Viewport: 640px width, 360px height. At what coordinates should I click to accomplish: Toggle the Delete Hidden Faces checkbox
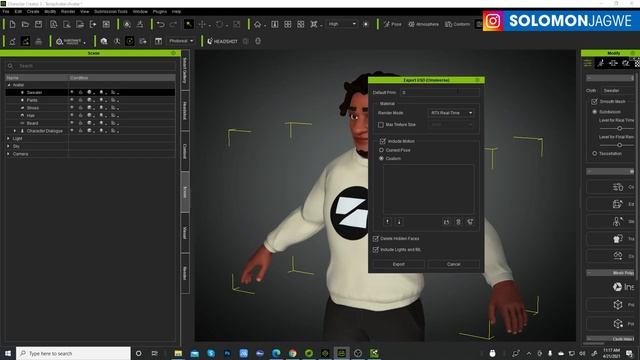[376, 238]
